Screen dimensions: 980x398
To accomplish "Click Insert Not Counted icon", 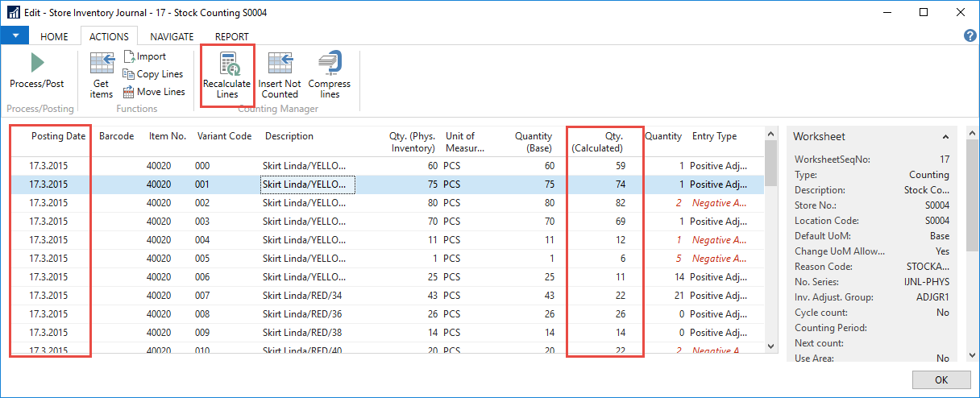I will tap(280, 65).
